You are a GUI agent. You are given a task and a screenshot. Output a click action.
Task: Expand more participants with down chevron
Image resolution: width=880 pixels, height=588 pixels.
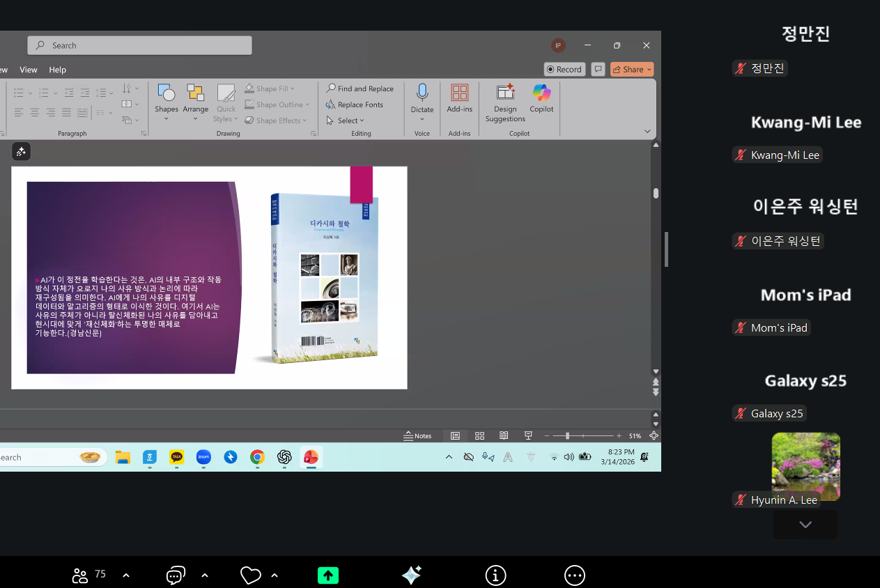[805, 525]
